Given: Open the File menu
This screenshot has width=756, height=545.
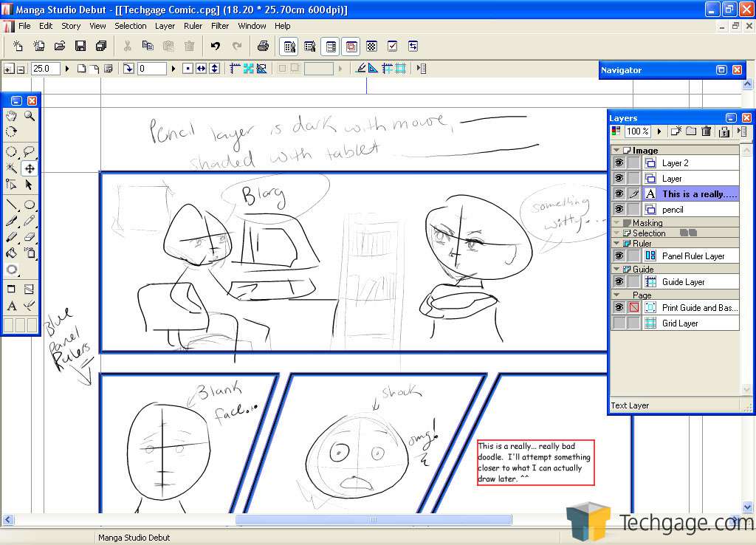Looking at the screenshot, I should point(24,26).
